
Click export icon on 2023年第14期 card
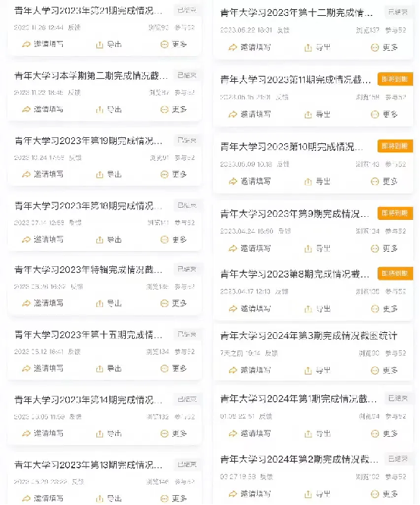(99, 434)
